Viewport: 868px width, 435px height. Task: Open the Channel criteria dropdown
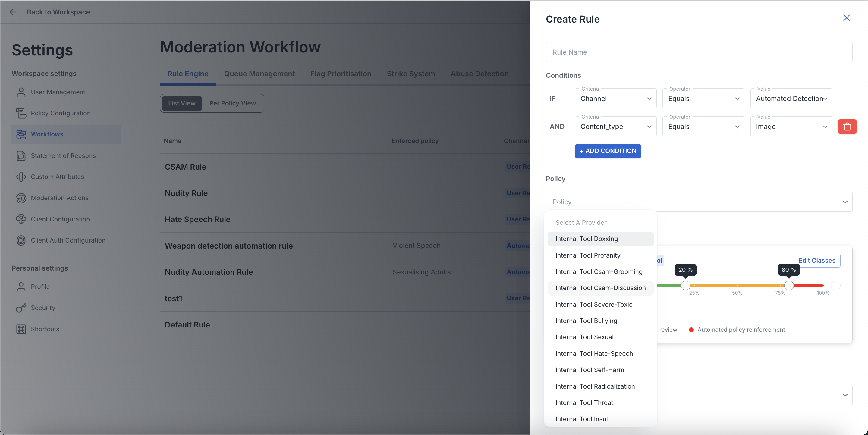pyautogui.click(x=615, y=99)
